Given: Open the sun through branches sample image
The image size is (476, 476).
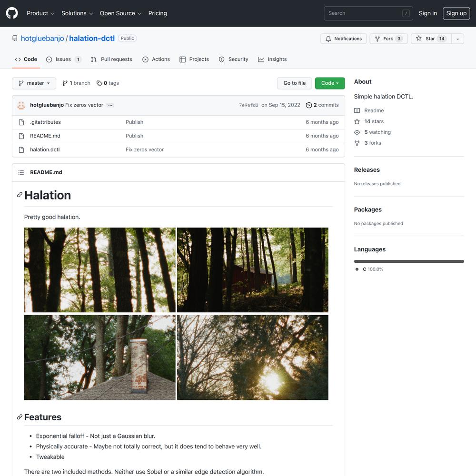Looking at the screenshot, I should coord(253,357).
